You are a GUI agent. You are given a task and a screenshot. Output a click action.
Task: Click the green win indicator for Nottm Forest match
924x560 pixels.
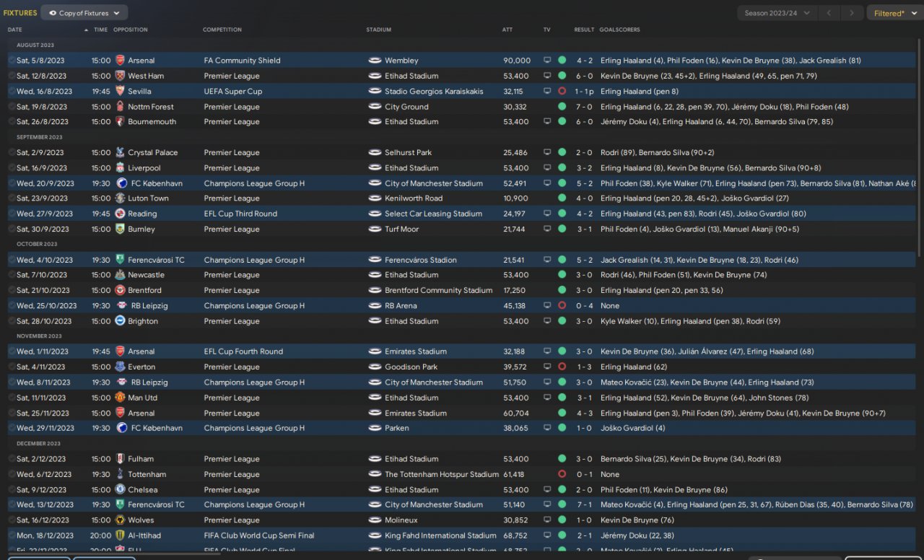[562, 107]
